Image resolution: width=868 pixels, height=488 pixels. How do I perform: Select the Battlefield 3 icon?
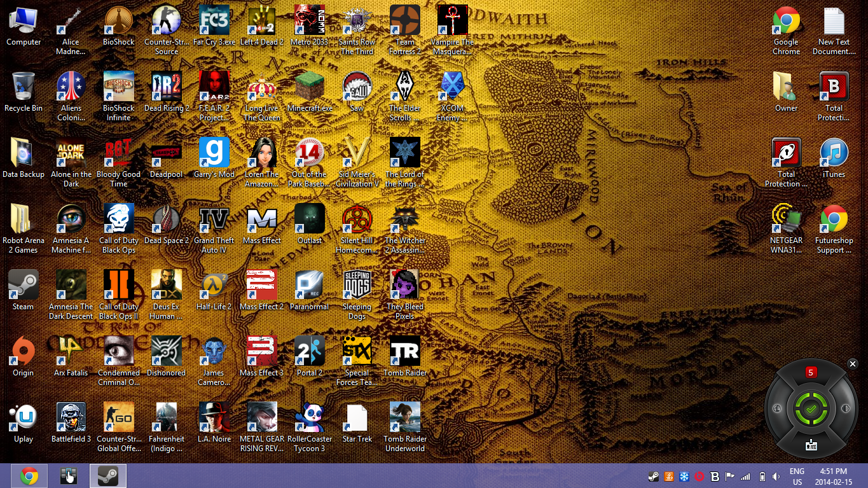pos(71,422)
